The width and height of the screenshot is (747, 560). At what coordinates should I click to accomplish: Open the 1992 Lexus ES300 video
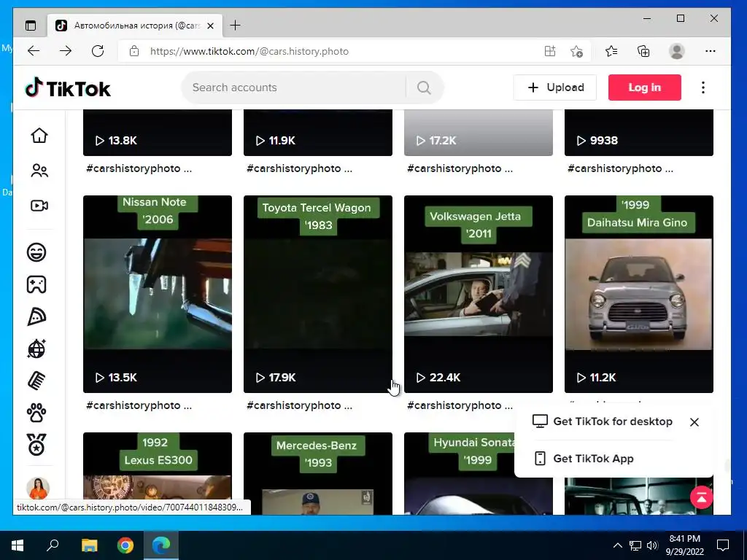pos(158,473)
